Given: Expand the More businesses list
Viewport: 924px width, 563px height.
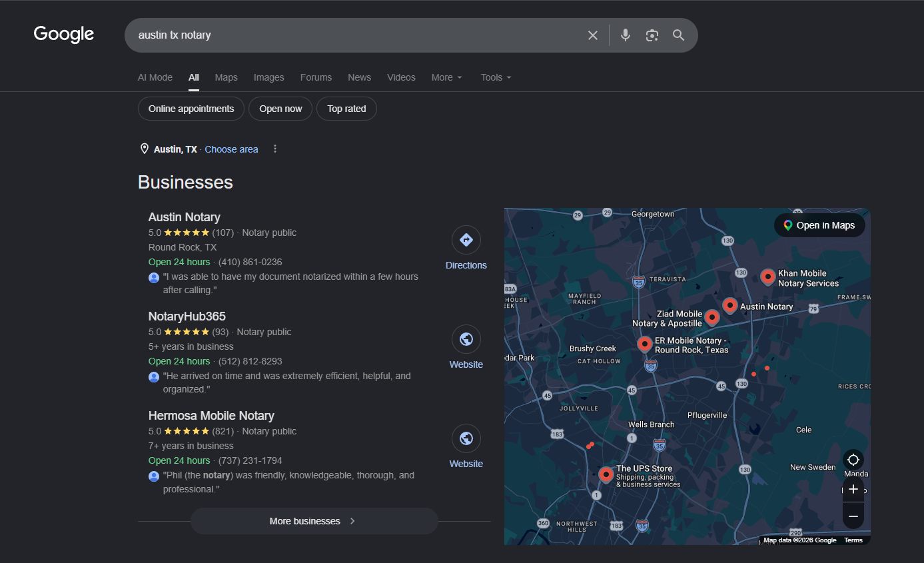Looking at the screenshot, I should pos(314,521).
